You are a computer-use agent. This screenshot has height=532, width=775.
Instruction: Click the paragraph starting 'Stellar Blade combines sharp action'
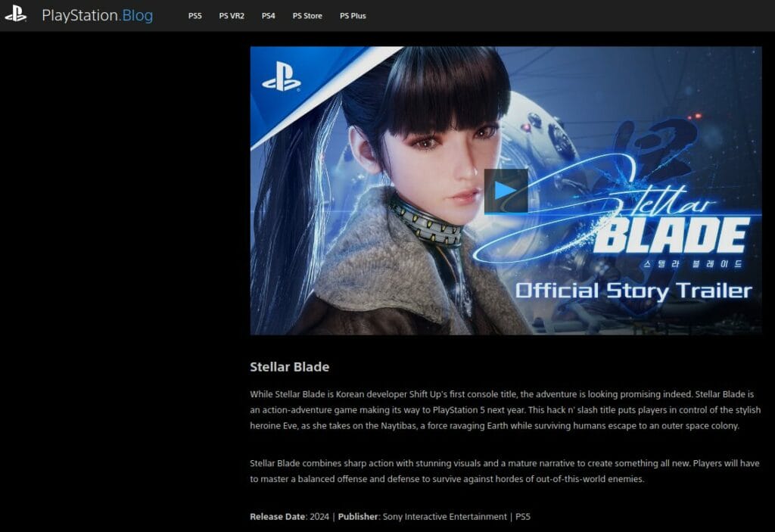click(505, 471)
